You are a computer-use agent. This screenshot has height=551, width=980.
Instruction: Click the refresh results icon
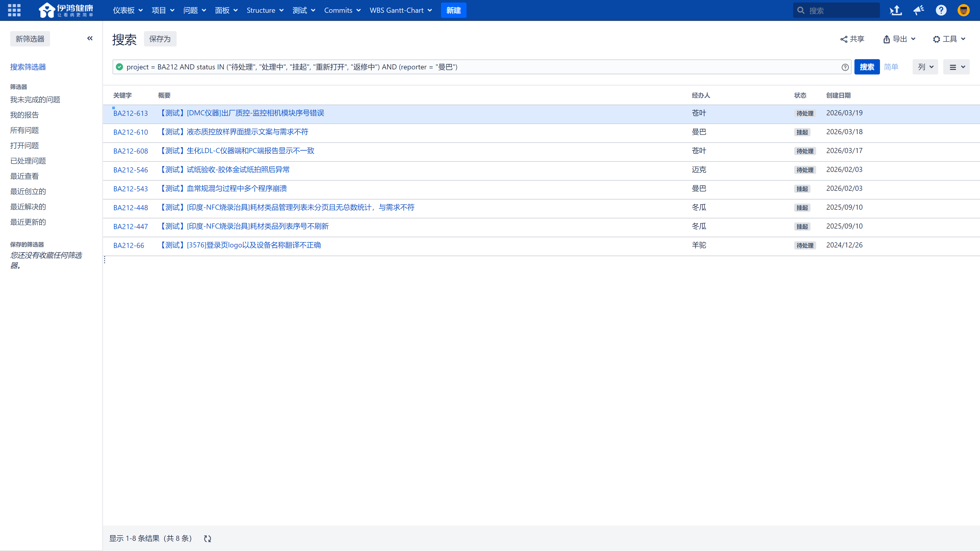point(207,539)
